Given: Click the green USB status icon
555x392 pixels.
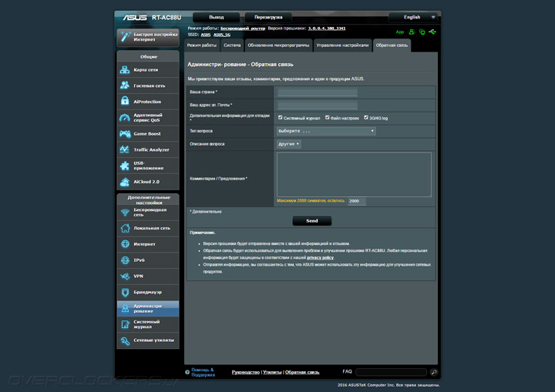Looking at the screenshot, I should [432, 32].
